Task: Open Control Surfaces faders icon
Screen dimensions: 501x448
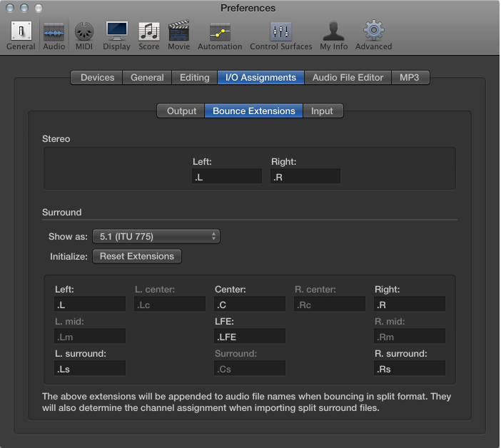Action: click(280, 31)
